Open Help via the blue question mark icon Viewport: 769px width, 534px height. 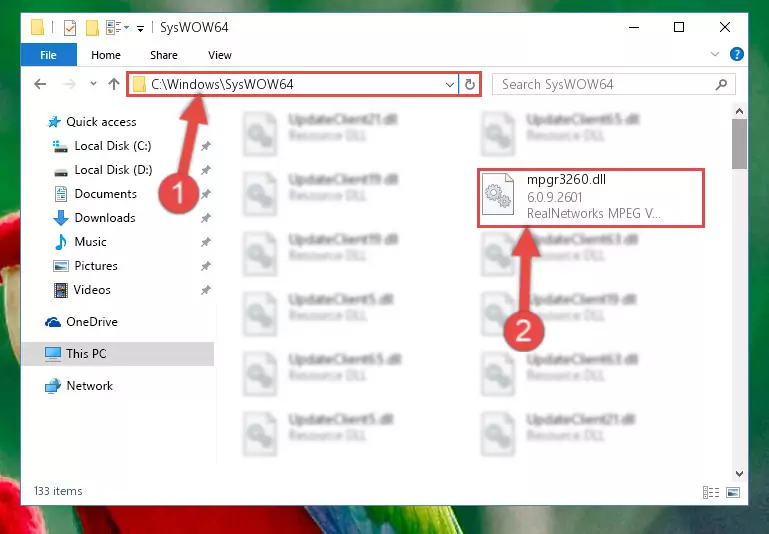pyautogui.click(x=737, y=54)
